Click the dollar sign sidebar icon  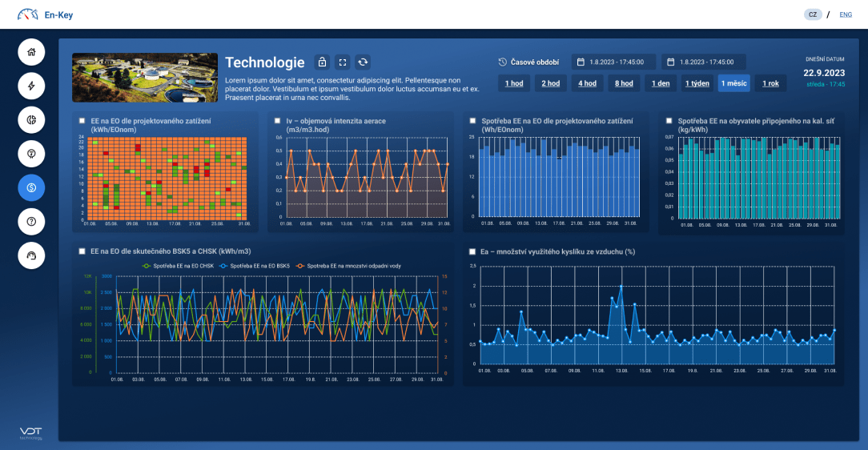(x=31, y=187)
